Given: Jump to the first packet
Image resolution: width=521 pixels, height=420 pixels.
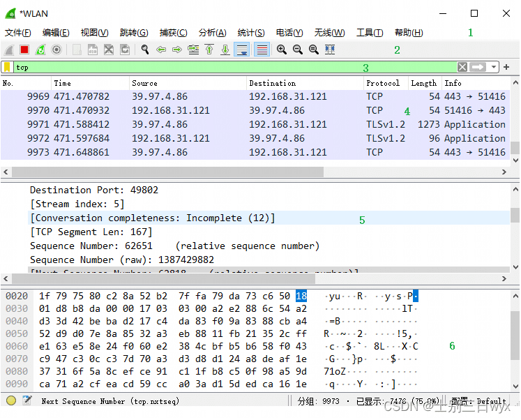Looking at the screenshot, I should pos(209,50).
